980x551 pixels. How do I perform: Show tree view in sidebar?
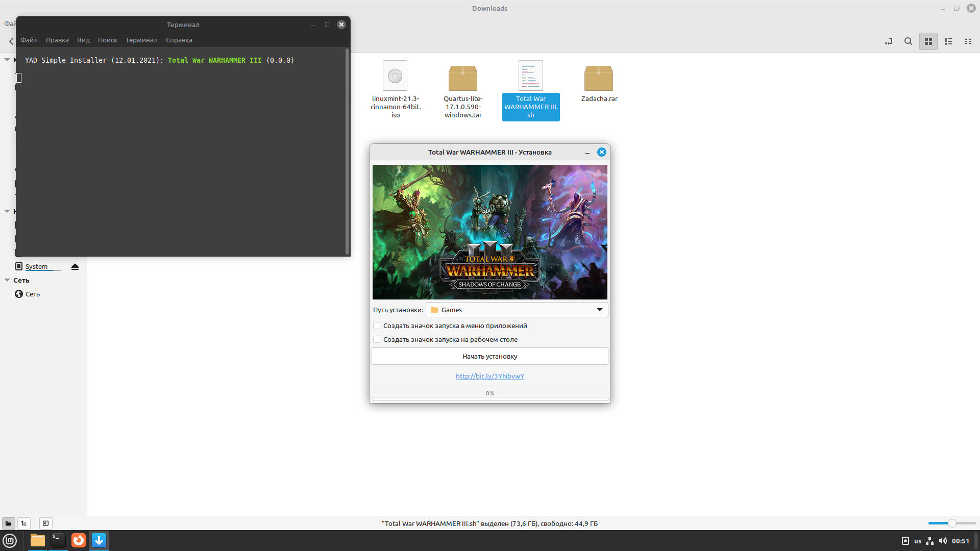point(24,523)
